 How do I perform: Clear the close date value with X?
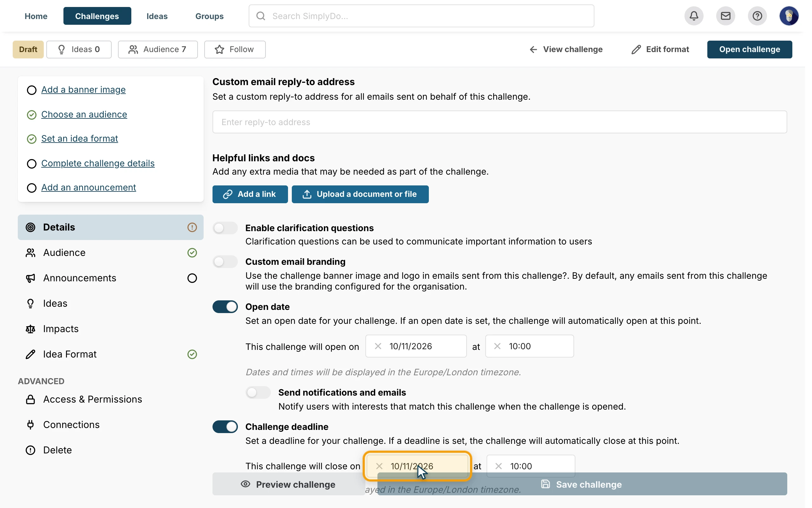(379, 466)
